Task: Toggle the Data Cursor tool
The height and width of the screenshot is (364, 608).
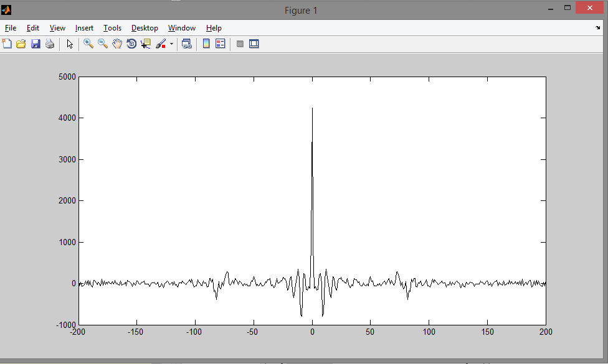Action: [146, 44]
